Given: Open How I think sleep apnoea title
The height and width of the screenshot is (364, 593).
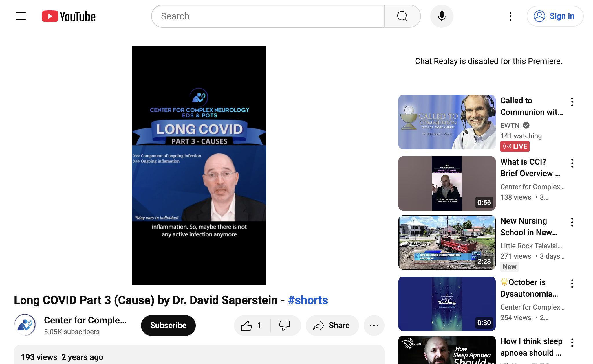Looking at the screenshot, I should click(x=531, y=347).
